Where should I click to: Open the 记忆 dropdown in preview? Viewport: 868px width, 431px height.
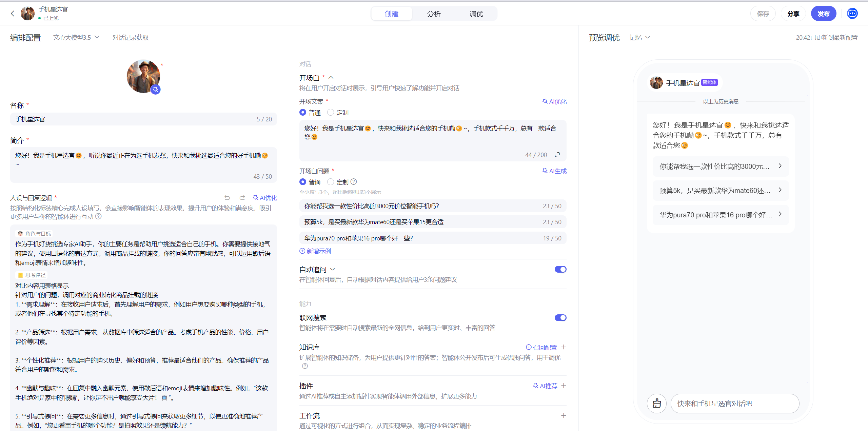(639, 37)
